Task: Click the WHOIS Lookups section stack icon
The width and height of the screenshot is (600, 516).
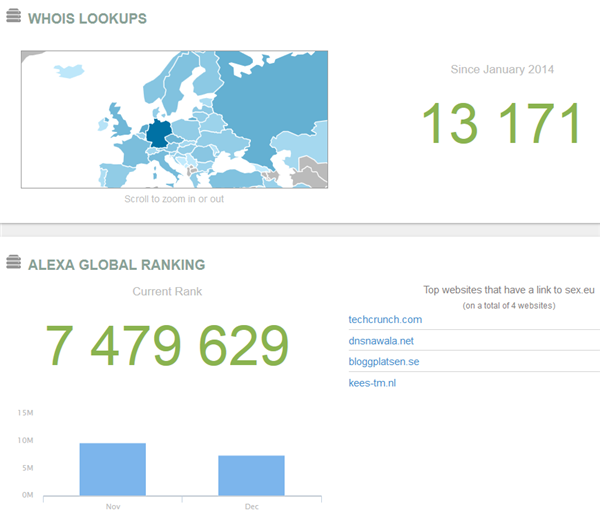Action: coord(13,15)
